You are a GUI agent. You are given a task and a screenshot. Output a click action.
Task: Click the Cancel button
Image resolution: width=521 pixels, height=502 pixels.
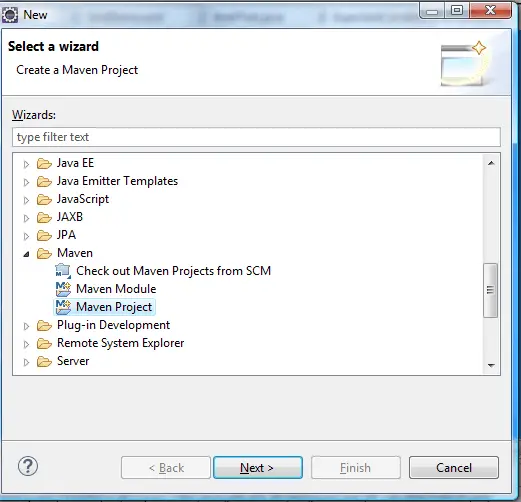[x=454, y=468]
